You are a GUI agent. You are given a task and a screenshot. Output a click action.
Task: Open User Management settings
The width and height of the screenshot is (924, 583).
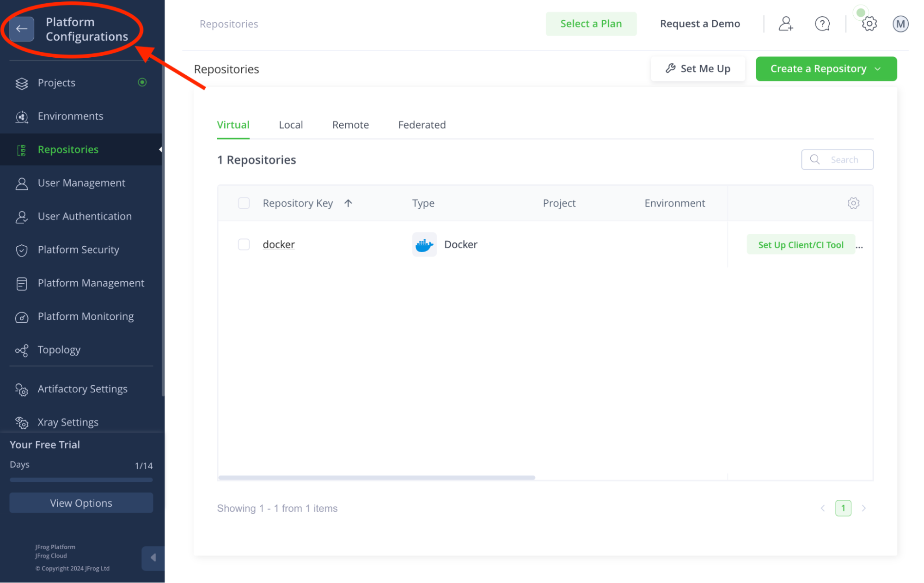(x=81, y=182)
